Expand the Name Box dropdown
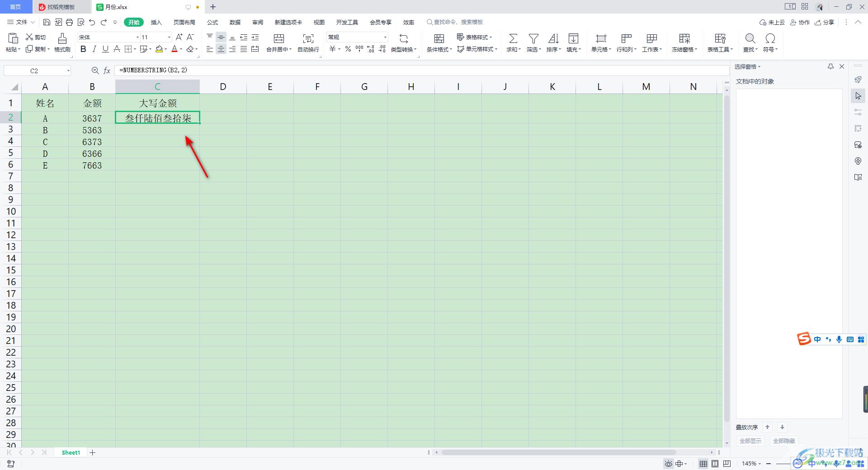The height and width of the screenshot is (470, 868). click(68, 70)
